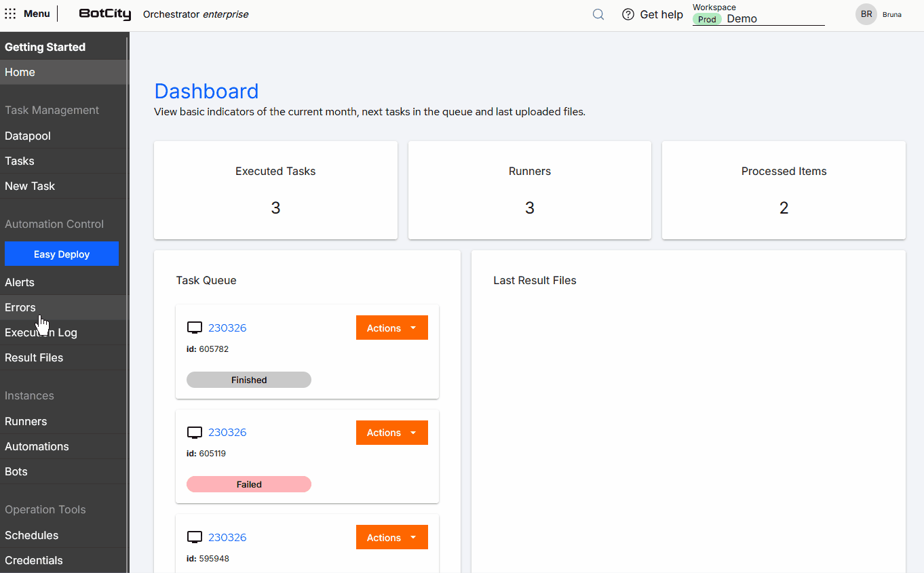Select Datapool in the sidebar
Screen dimensions: 924x573
pyautogui.click(x=27, y=136)
